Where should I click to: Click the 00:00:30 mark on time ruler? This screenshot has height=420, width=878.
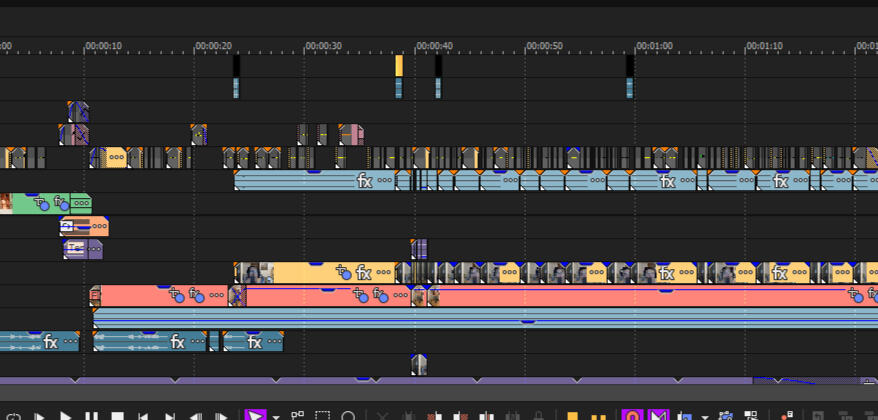(305, 46)
